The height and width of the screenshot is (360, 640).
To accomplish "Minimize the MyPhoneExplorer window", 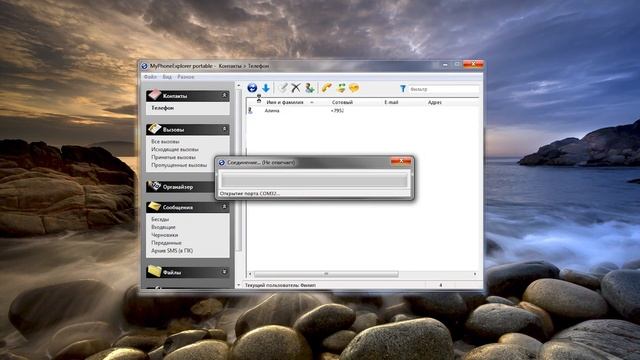I will pyautogui.click(x=445, y=64).
